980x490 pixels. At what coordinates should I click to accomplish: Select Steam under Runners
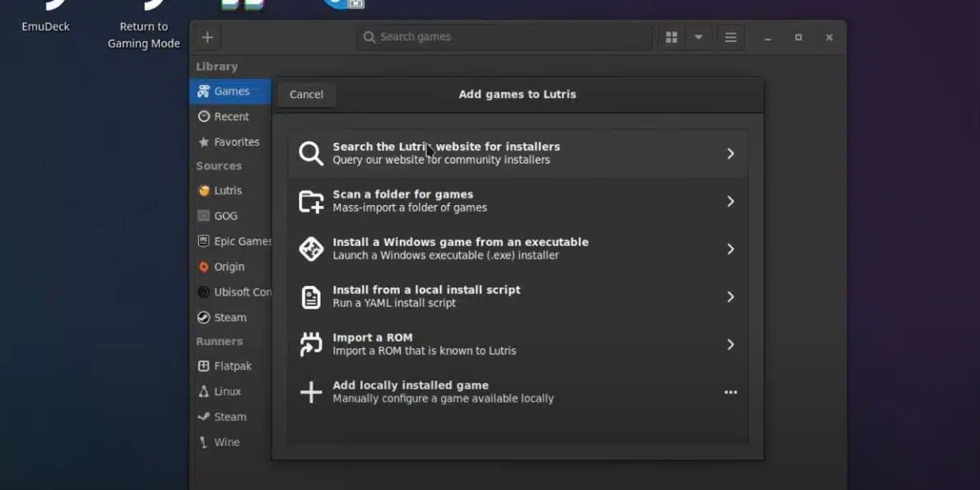coord(230,417)
